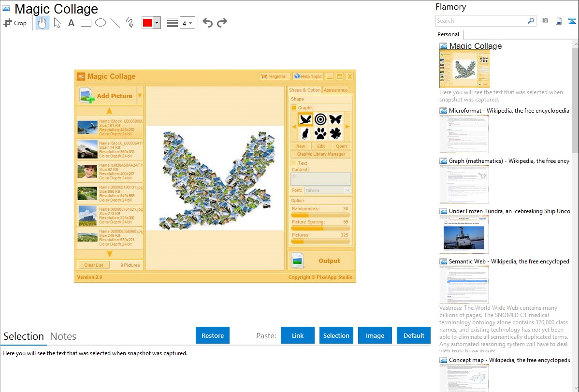Click the Register button
Viewport: 579px width, 392px height.
[x=274, y=76]
